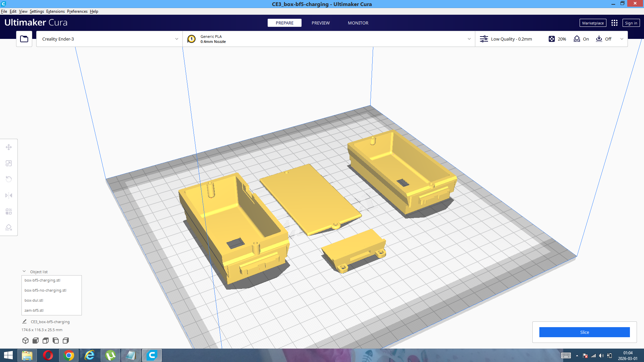Switch to the PREVIEW tab
The height and width of the screenshot is (362, 644).
(321, 23)
